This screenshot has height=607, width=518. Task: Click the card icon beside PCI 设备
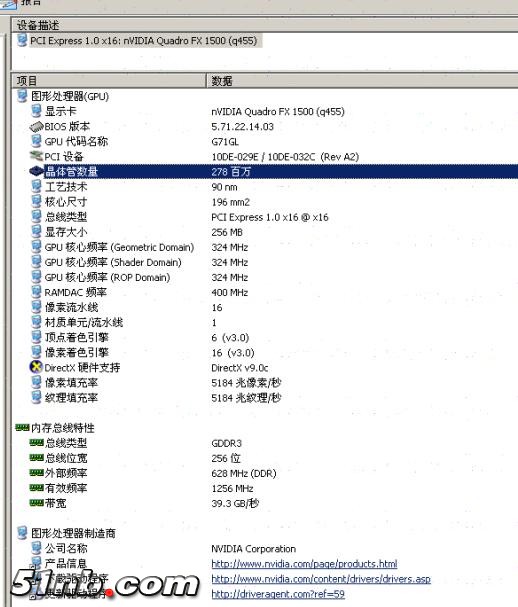click(36, 156)
